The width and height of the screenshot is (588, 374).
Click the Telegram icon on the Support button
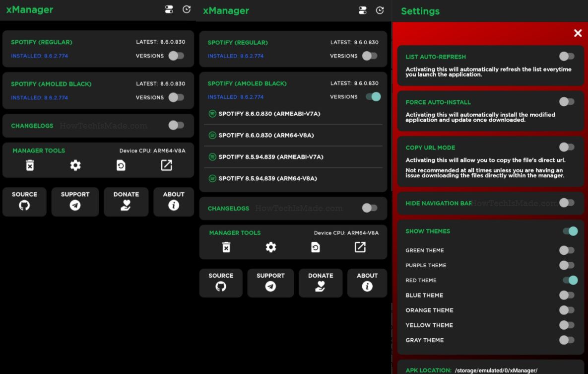point(75,206)
